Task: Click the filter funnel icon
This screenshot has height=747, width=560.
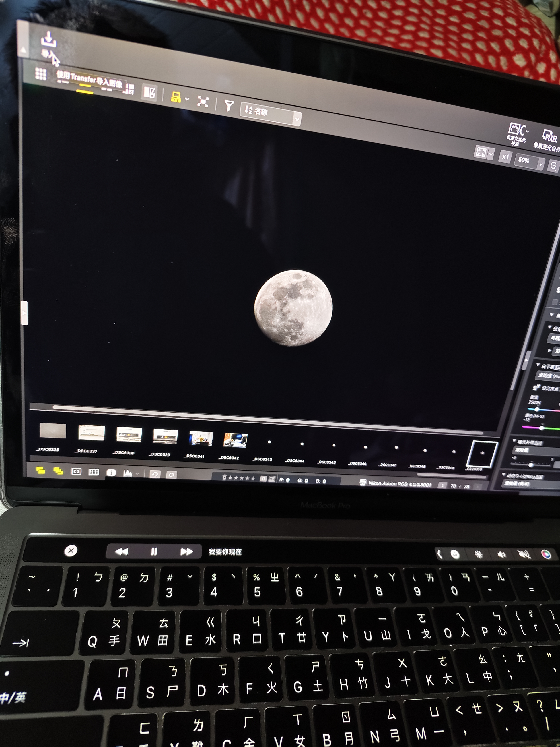Action: click(229, 106)
